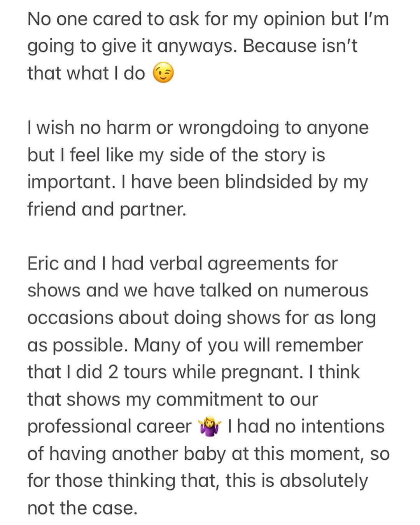This screenshot has width=420, height=525.
Task: Click the winking face emoji
Action: 163,73
